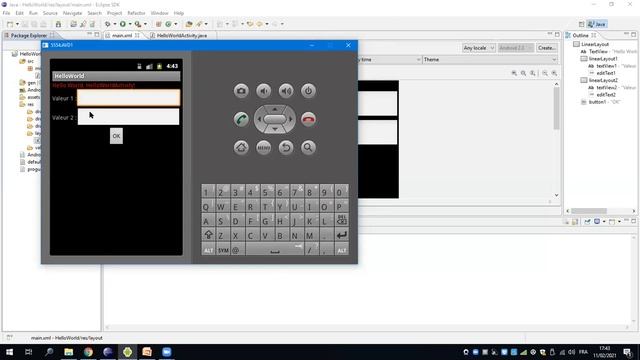Switch to the HelloWorldActivity.java tab
The height and width of the screenshot is (360, 640).
point(182,36)
